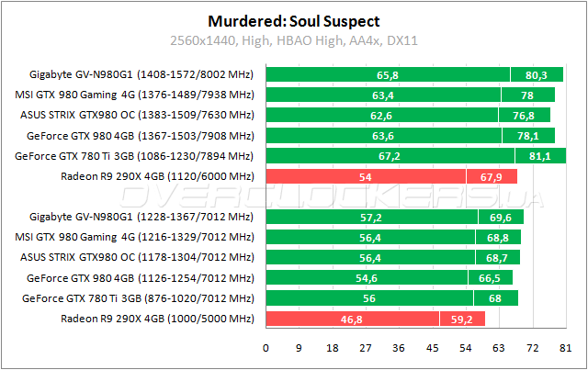Image resolution: width=588 pixels, height=370 pixels.
Task: Select the label 'GeForce GTX 780 Ti 3GB (876-1020/7012 MHz)'
Action: [138, 298]
